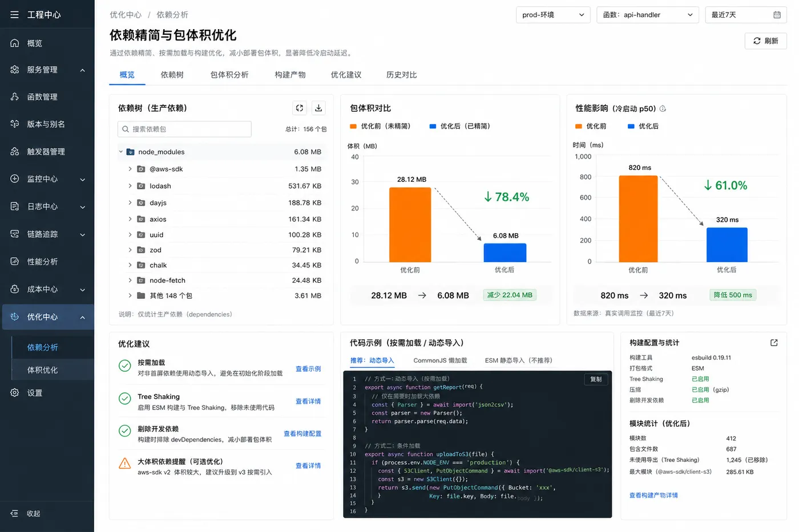Go to the 历史对比 tab
Viewport: 799px width, 532px height.
click(401, 75)
